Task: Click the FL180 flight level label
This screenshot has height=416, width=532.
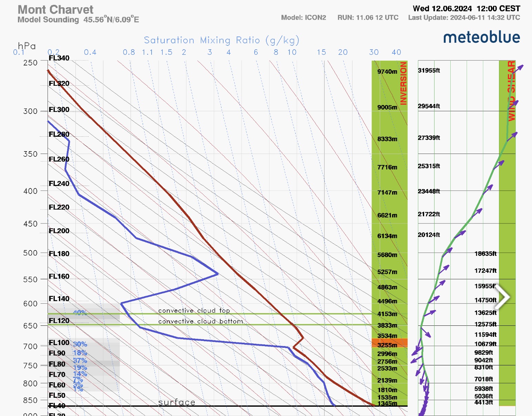Action: [x=59, y=254]
